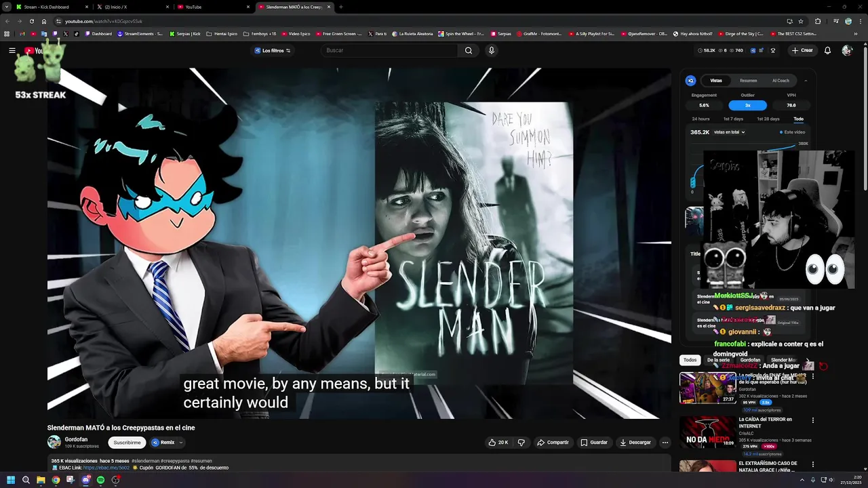Open YouTube notifications bell
Screen dimensions: 868x488
point(827,50)
